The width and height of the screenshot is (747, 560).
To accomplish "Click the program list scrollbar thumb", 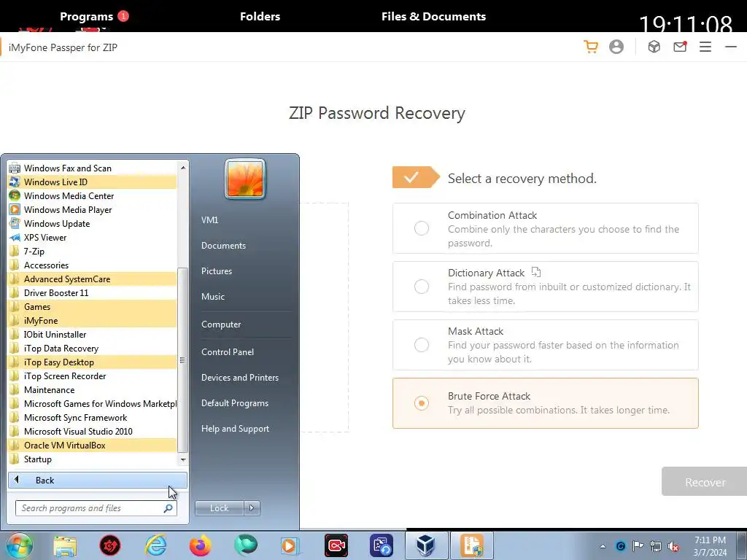I will pos(182,360).
